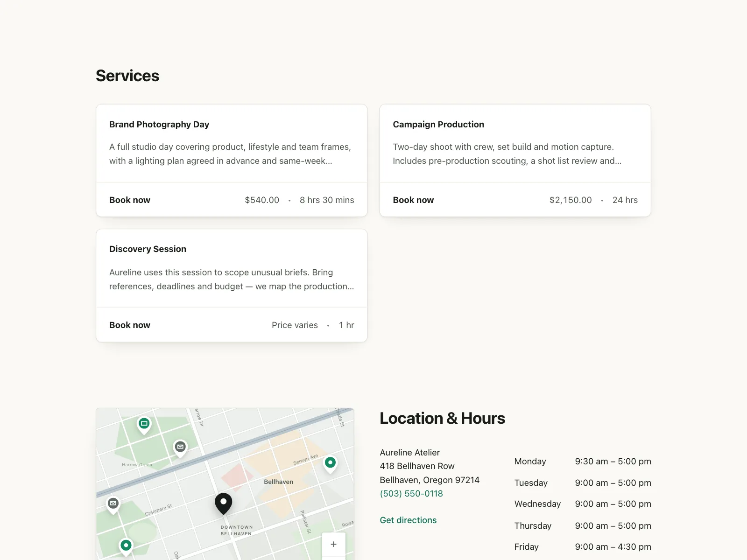Click the Brand Photography Day description text

click(231, 154)
